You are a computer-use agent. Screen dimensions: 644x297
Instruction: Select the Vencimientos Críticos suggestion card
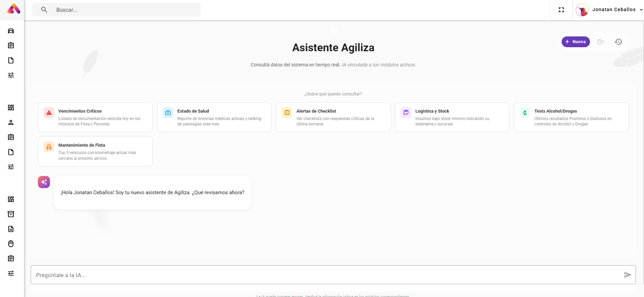(95, 117)
